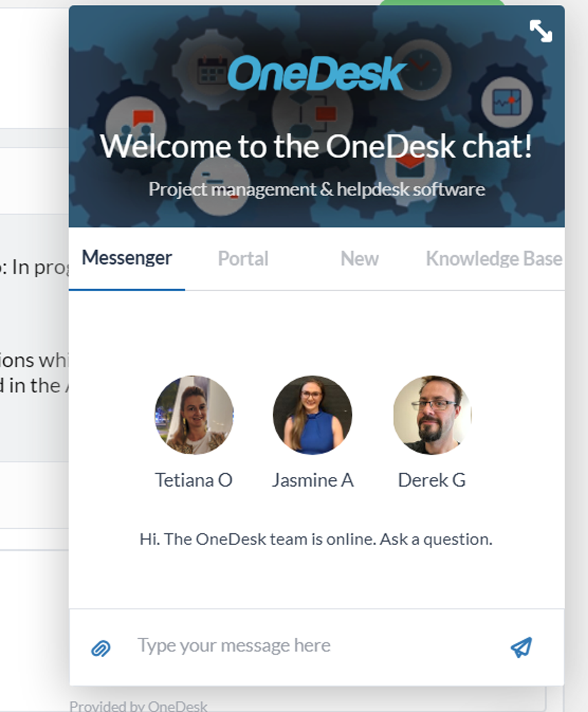
Task: Click Derek G's profile photo
Action: [x=432, y=415]
